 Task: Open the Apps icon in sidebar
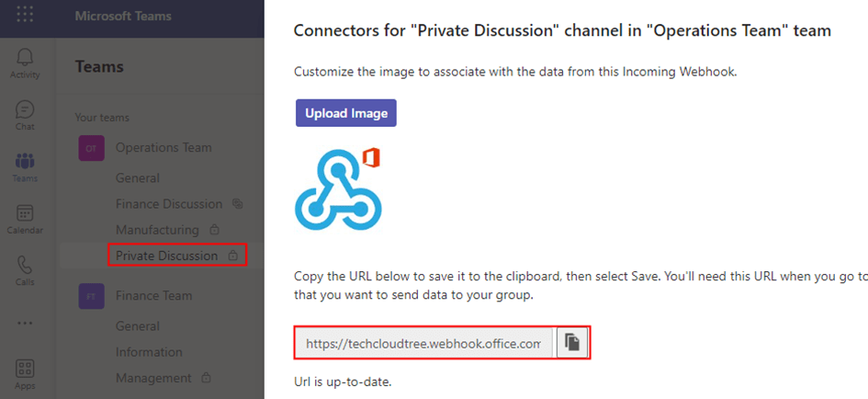click(25, 372)
